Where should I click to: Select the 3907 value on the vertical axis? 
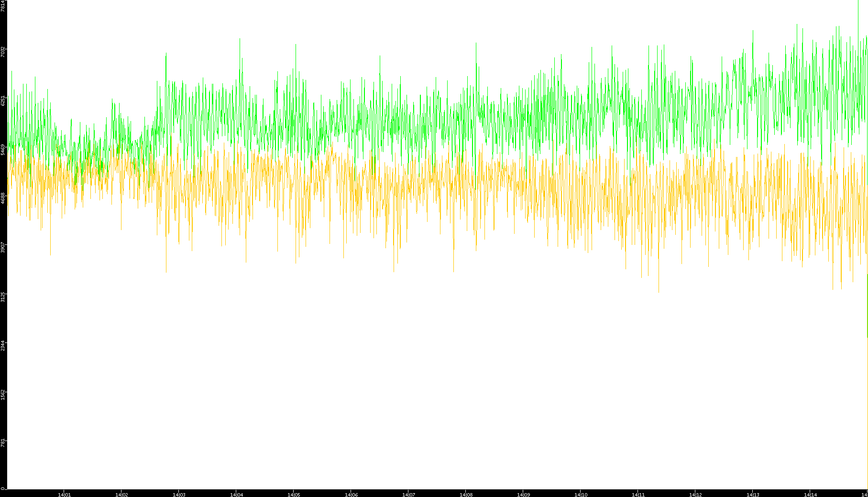tap(3, 247)
